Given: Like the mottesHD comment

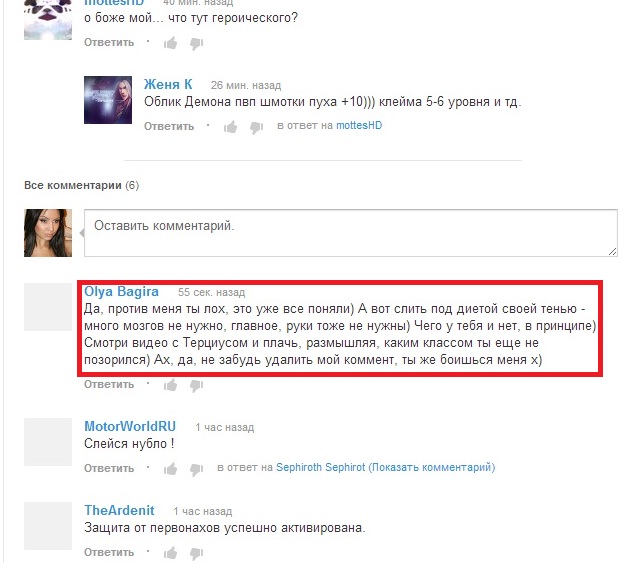Looking at the screenshot, I should [171, 43].
